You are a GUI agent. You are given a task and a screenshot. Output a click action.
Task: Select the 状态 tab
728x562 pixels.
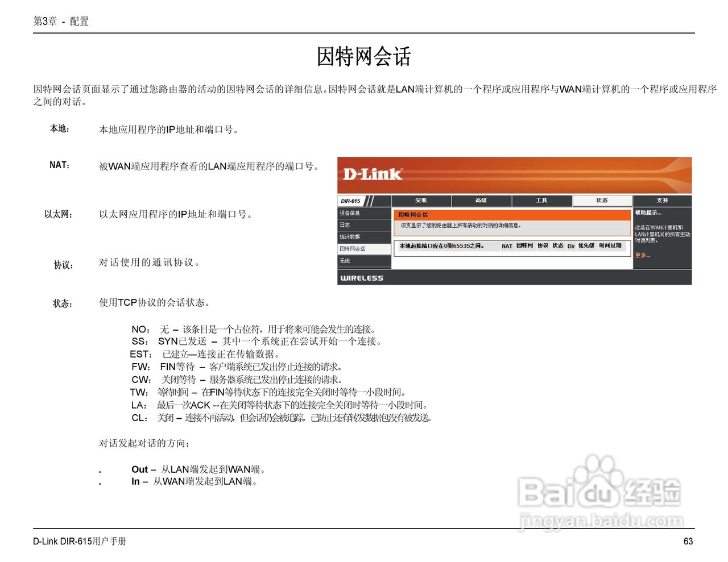pyautogui.click(x=602, y=201)
